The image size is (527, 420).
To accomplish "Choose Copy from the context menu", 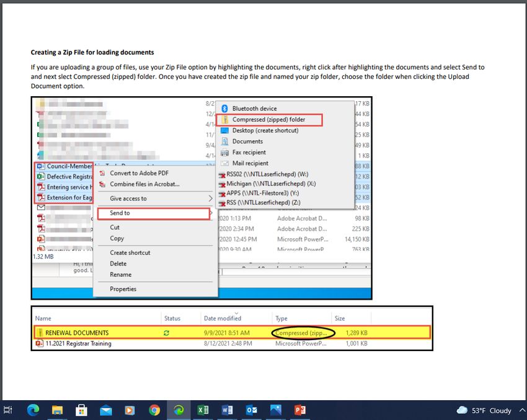I will tap(117, 238).
